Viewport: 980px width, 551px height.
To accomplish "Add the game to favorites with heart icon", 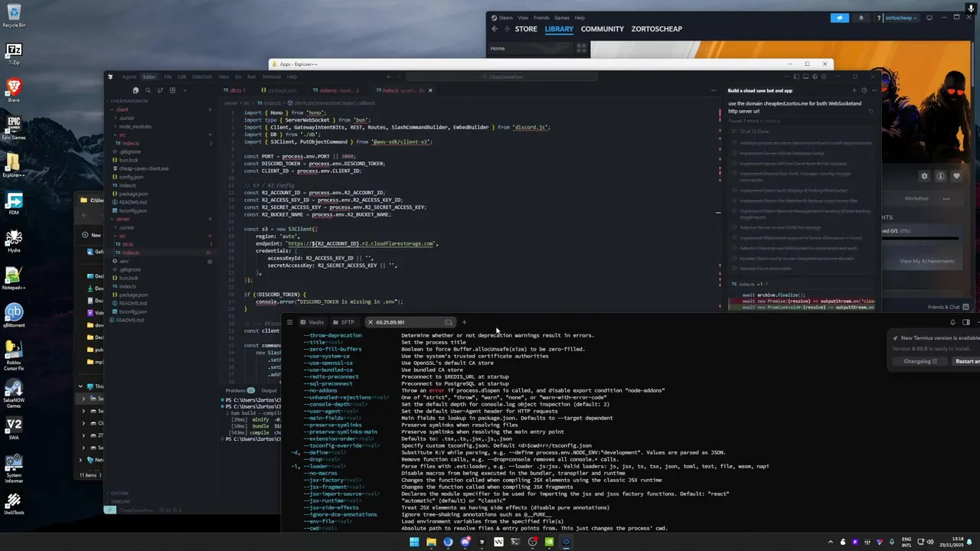I will [956, 176].
